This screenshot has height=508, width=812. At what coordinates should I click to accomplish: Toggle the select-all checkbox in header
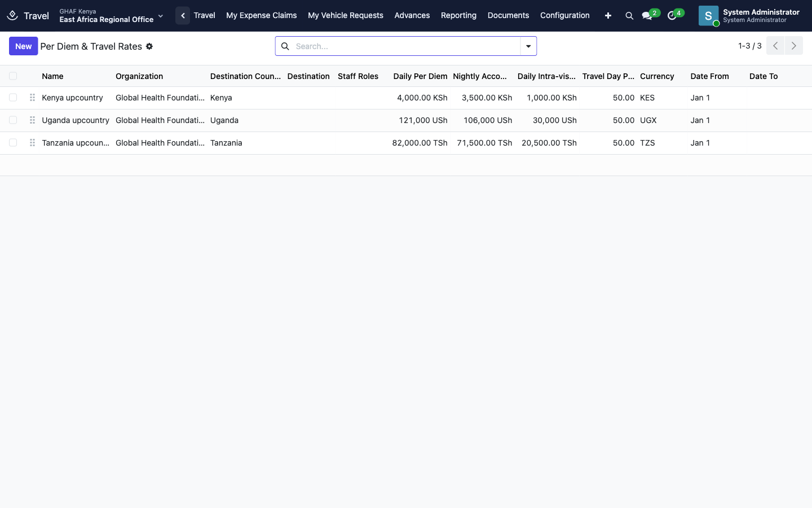click(13, 76)
